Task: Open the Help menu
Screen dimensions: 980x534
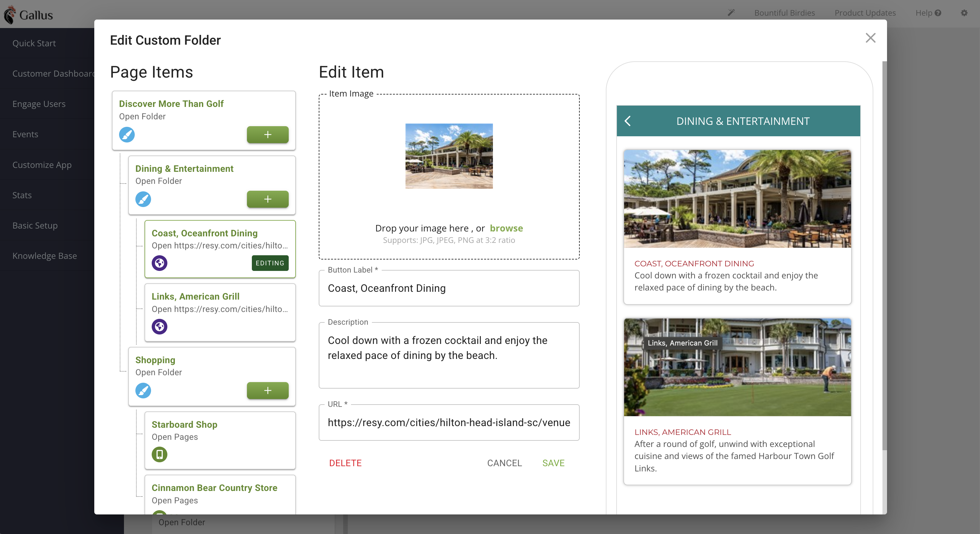Action: point(928,13)
